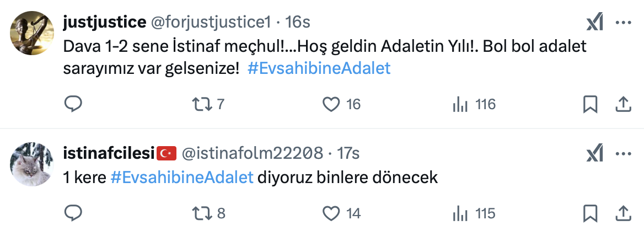This screenshot has width=644, height=236.
Task: Reply to justjustice's tweet
Action: (x=73, y=104)
